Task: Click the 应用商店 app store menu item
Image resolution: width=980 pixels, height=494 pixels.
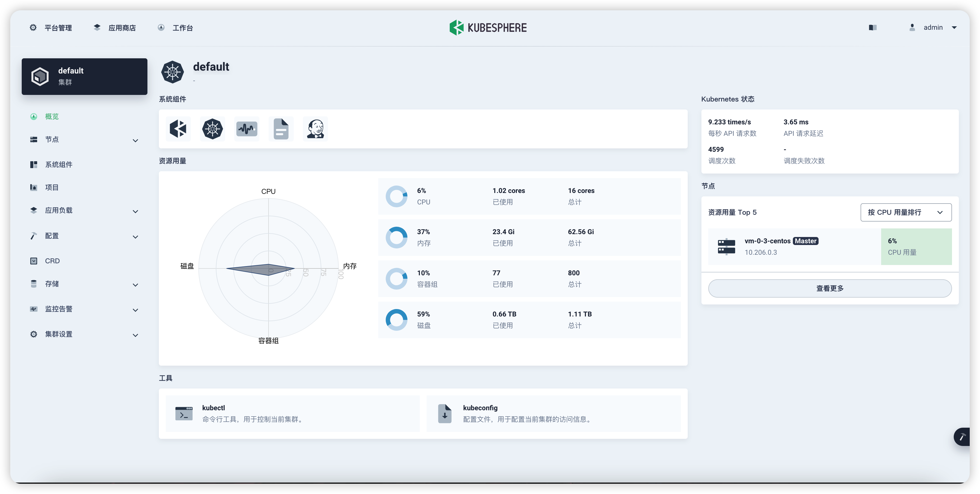Action: point(117,28)
